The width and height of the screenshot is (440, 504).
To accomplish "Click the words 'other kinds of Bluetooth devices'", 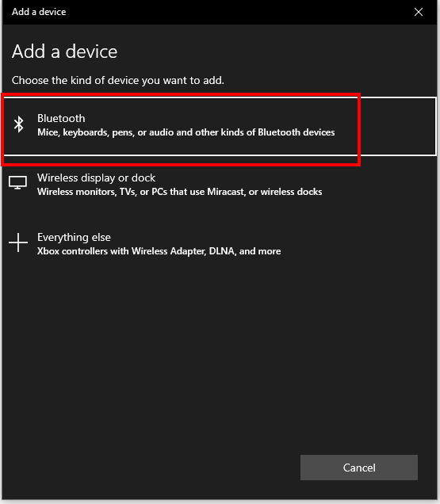I will pyautogui.click(x=265, y=132).
